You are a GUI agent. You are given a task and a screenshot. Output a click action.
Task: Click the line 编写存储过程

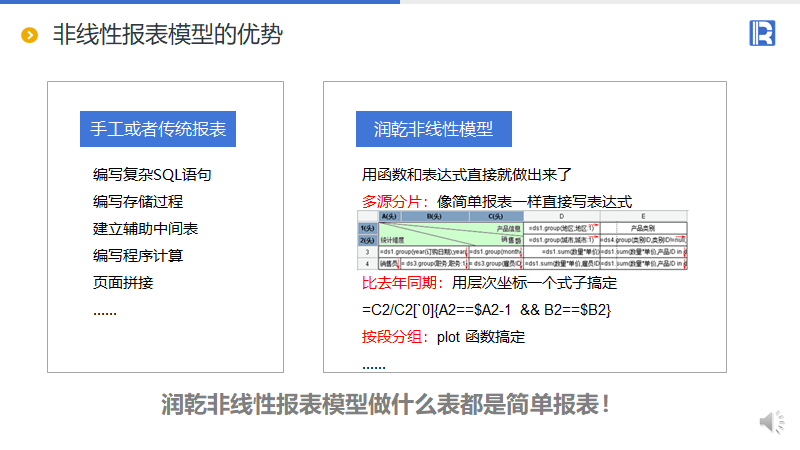138,202
